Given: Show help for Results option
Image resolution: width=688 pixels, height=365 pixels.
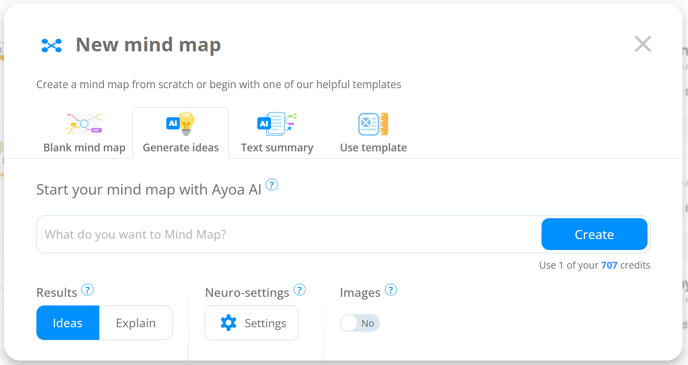Looking at the screenshot, I should 88,290.
